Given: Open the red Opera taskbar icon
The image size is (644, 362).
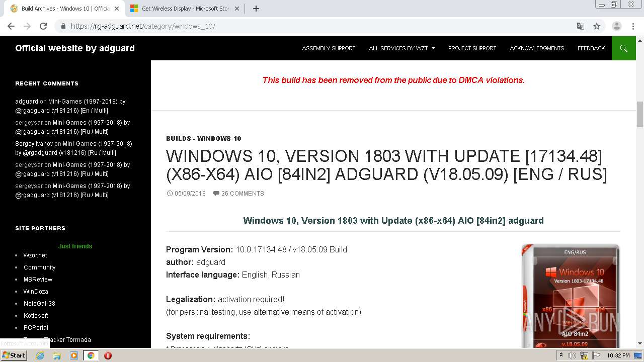Looking at the screenshot, I should (108, 355).
